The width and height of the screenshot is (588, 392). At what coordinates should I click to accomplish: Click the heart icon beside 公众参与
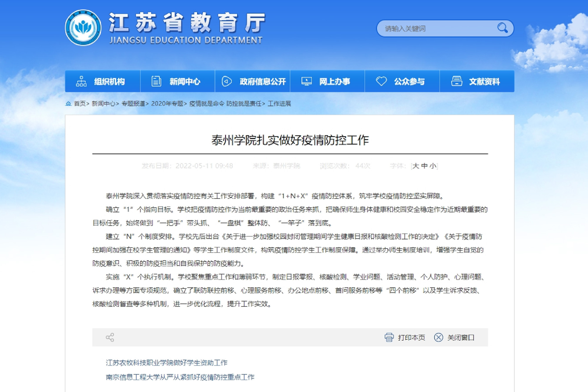click(381, 81)
